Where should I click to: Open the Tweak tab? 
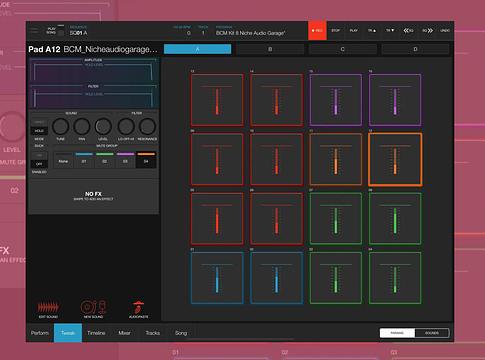click(68, 333)
